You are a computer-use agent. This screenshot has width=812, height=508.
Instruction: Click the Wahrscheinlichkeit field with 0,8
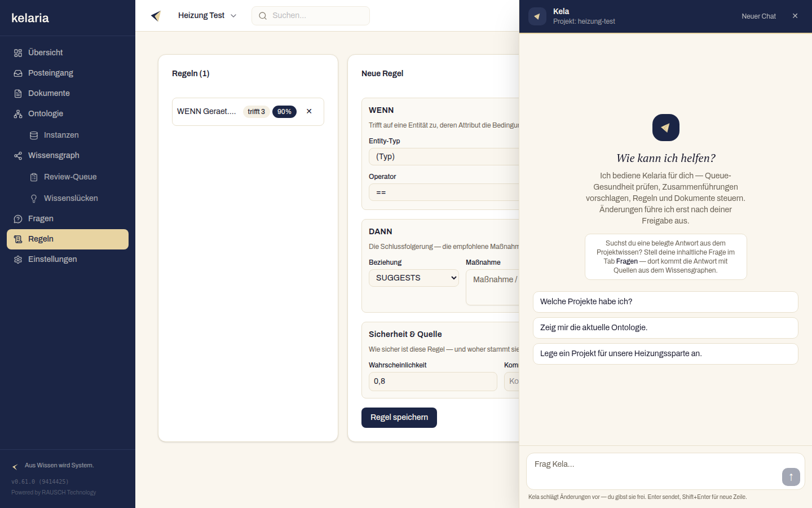[x=433, y=382]
